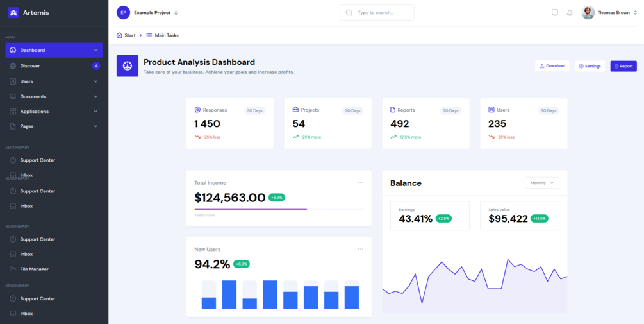Click the +6.9% badge beside $124,563.00

[277, 198]
